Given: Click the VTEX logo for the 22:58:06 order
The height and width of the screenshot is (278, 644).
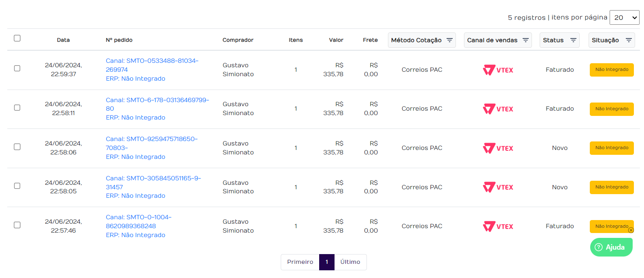Looking at the screenshot, I should [498, 148].
